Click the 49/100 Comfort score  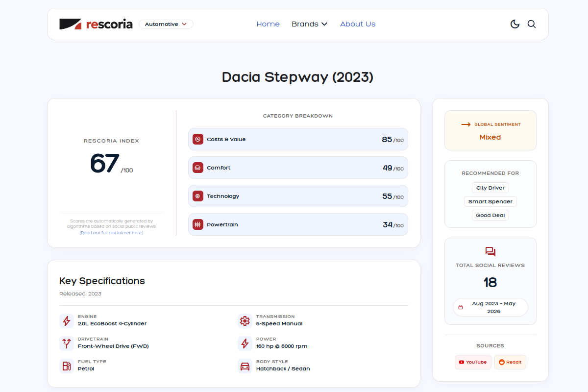pyautogui.click(x=393, y=168)
